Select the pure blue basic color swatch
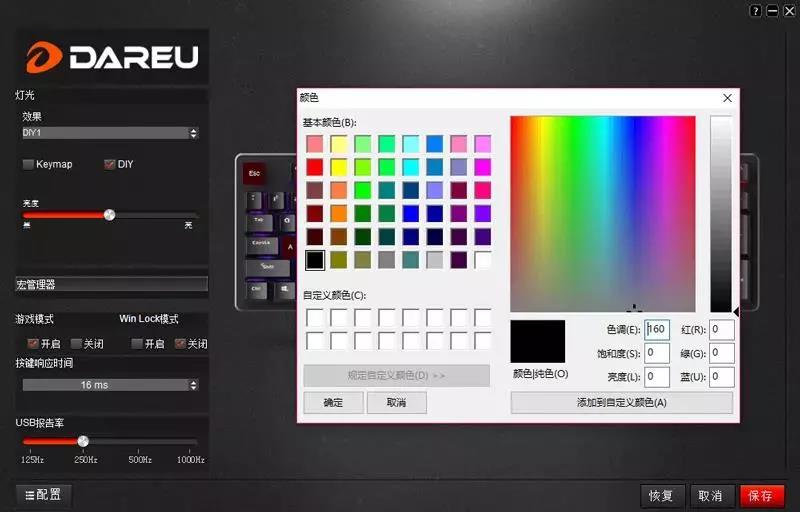The width and height of the screenshot is (800, 512). coord(411,214)
